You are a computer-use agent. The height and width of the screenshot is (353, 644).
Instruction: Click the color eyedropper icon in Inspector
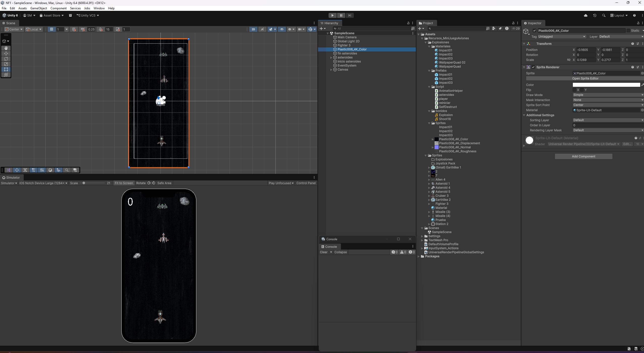click(x=642, y=85)
